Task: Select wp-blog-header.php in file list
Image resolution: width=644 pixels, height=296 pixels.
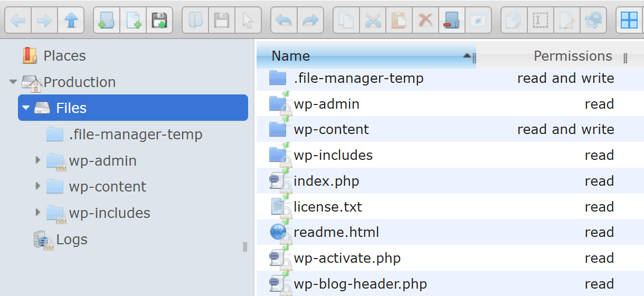Action: point(450,284)
